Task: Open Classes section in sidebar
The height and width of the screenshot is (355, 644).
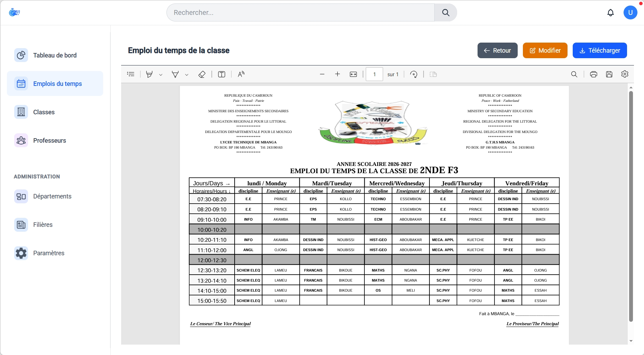Action: click(x=55, y=112)
